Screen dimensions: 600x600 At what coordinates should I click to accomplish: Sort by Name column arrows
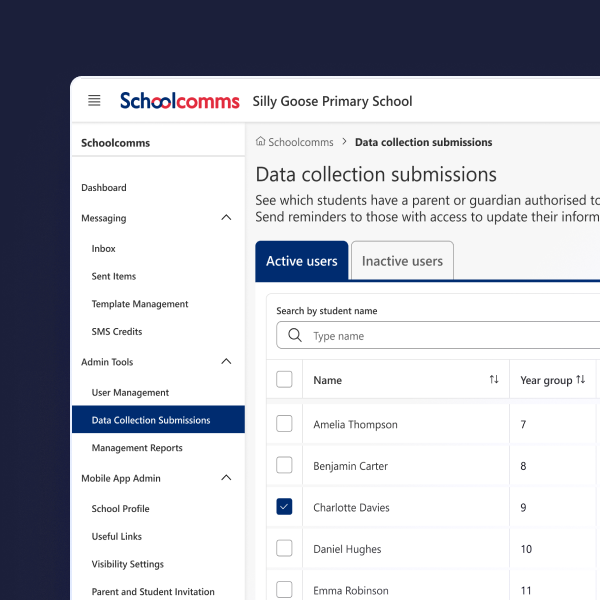pos(494,380)
